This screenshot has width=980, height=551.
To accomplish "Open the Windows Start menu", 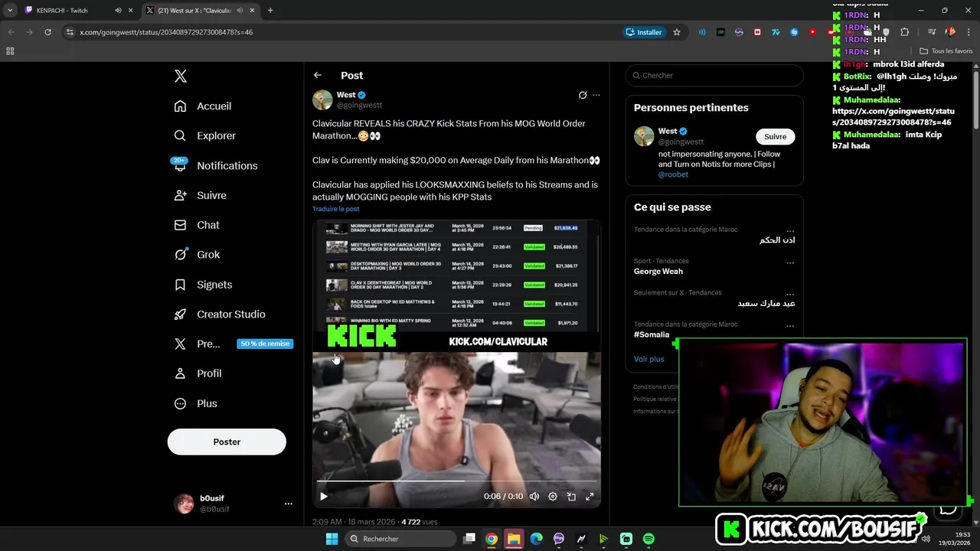I will [x=332, y=539].
